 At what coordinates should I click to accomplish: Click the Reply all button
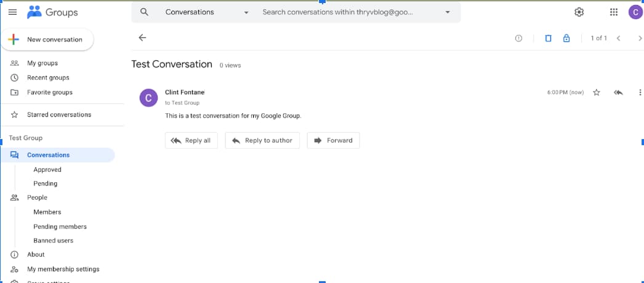coord(191,140)
